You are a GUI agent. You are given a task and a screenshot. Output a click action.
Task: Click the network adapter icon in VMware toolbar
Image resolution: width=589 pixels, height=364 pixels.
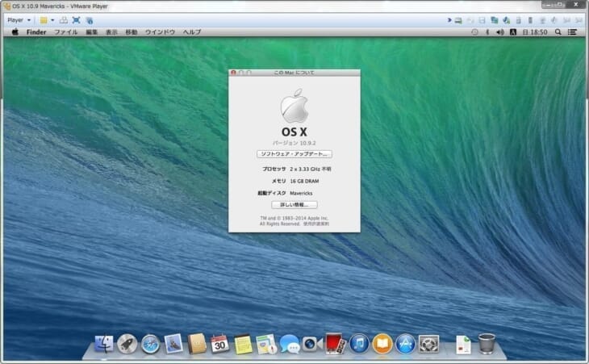pyautogui.click(x=495, y=20)
